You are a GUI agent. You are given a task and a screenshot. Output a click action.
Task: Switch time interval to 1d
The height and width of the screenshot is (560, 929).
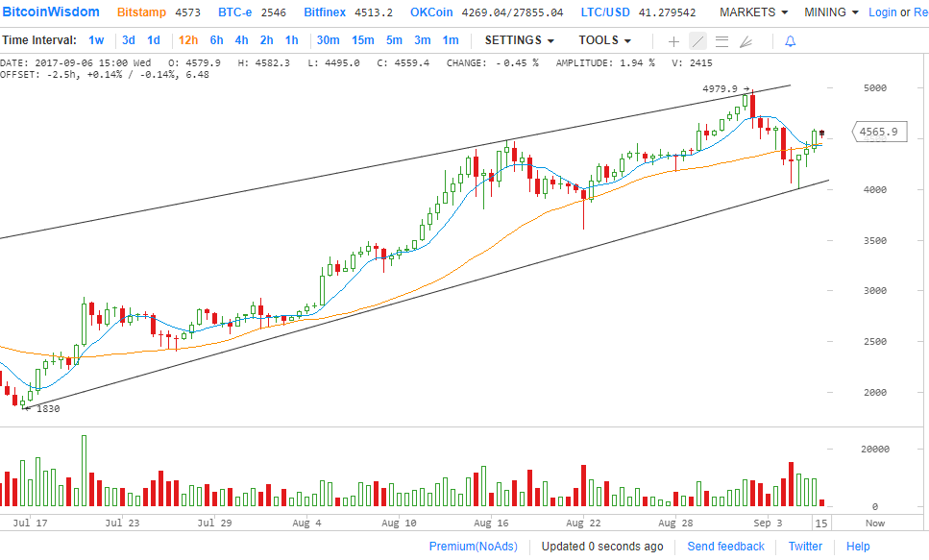(x=154, y=40)
